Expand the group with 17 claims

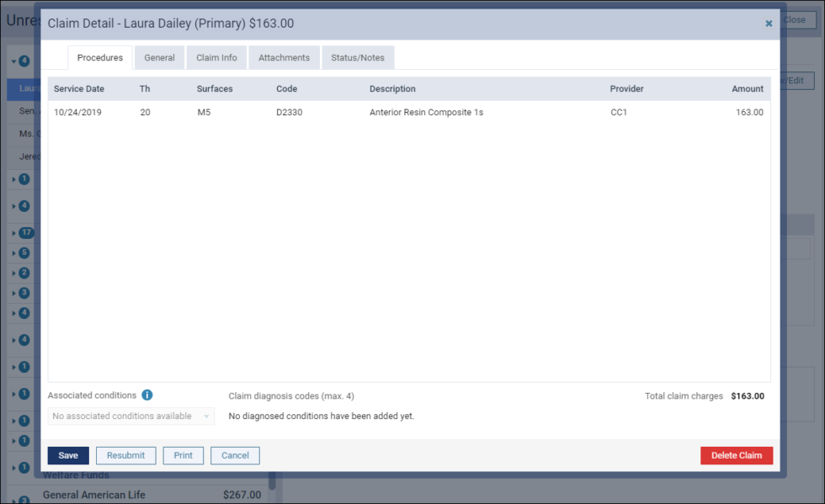coord(13,233)
